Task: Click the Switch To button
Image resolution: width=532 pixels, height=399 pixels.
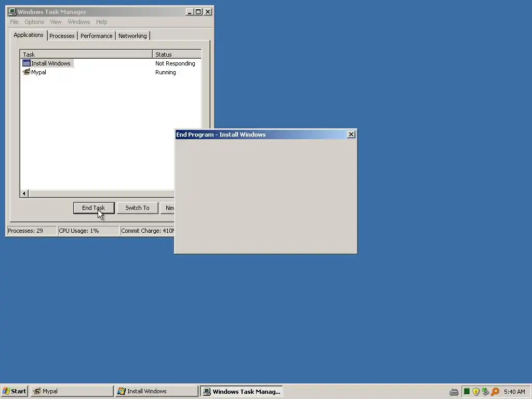Action: [137, 208]
